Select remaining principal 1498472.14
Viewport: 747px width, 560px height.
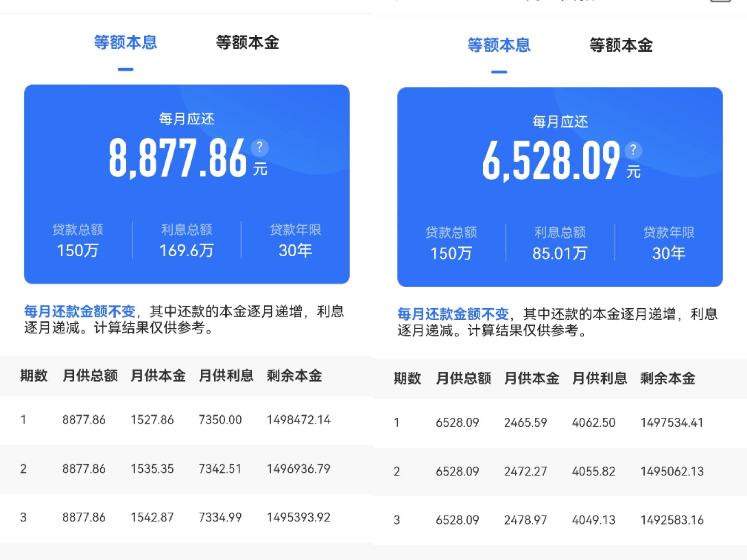tap(299, 420)
